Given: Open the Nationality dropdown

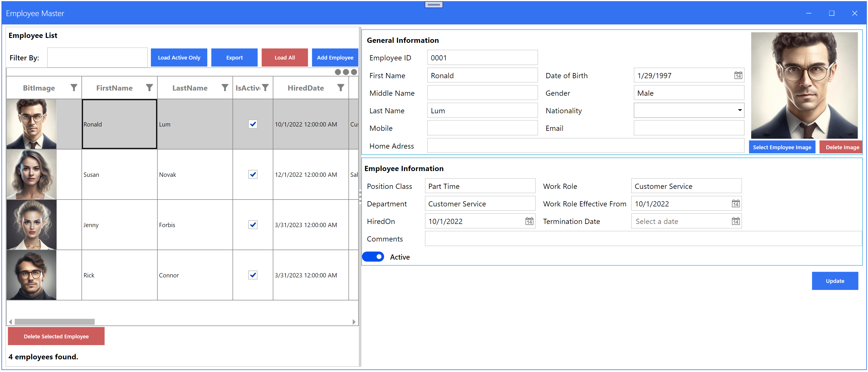Looking at the screenshot, I should pyautogui.click(x=740, y=110).
